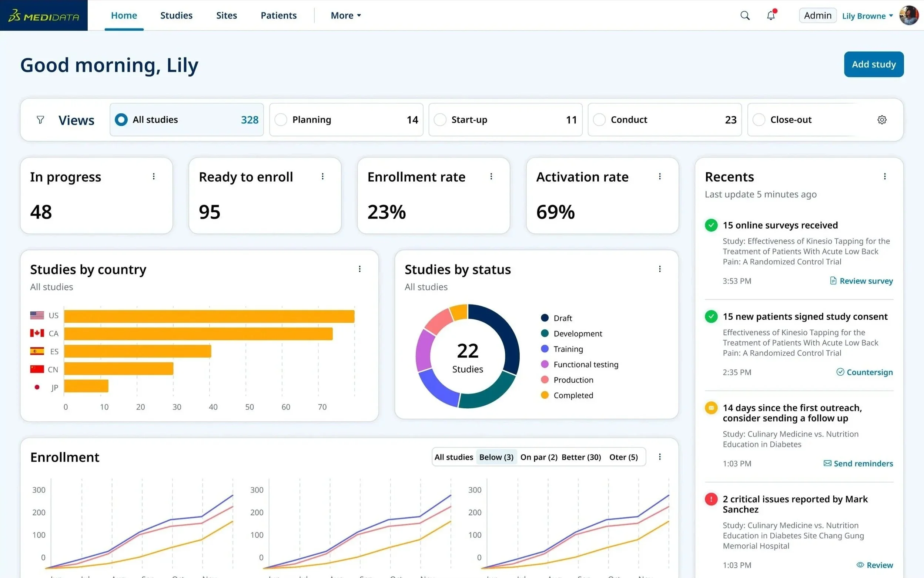Open Recents panel options menu

click(885, 177)
